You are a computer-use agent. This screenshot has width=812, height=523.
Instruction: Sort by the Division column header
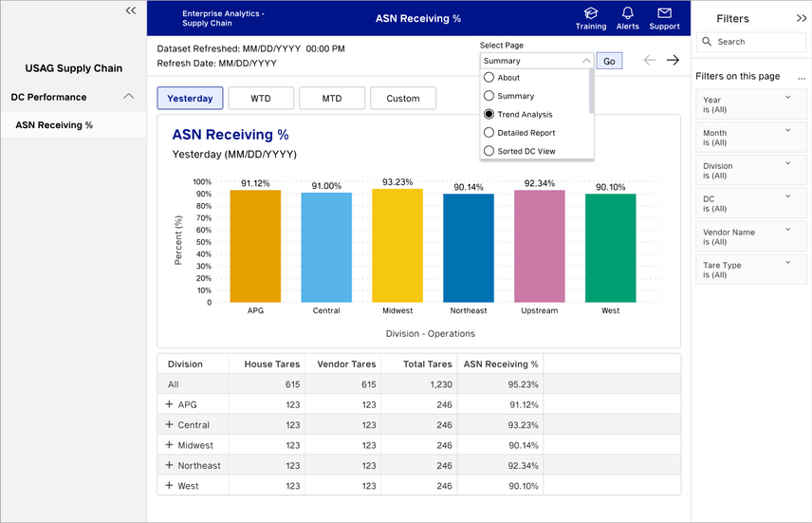tap(185, 364)
